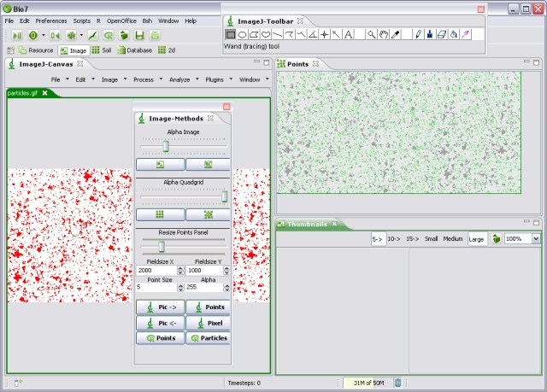547x392 pixels.
Task: Select the Flood fill bucket tool
Action: pyautogui.click(x=454, y=34)
